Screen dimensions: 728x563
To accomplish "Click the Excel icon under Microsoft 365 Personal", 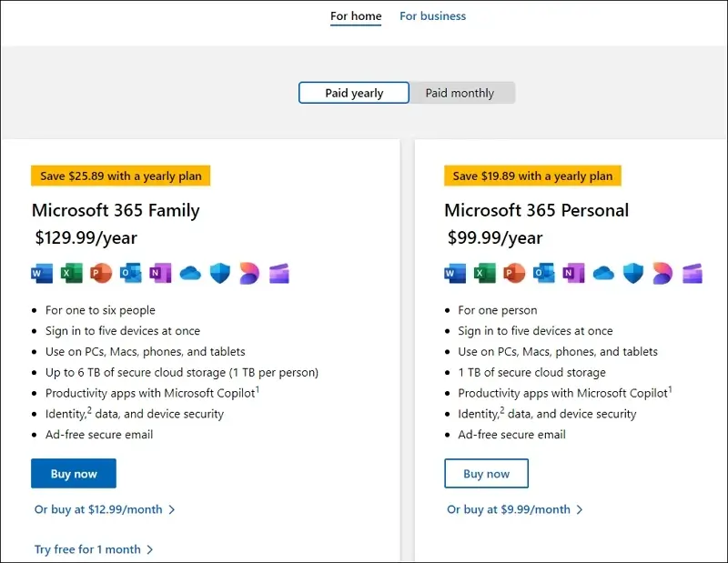I will coord(485,273).
